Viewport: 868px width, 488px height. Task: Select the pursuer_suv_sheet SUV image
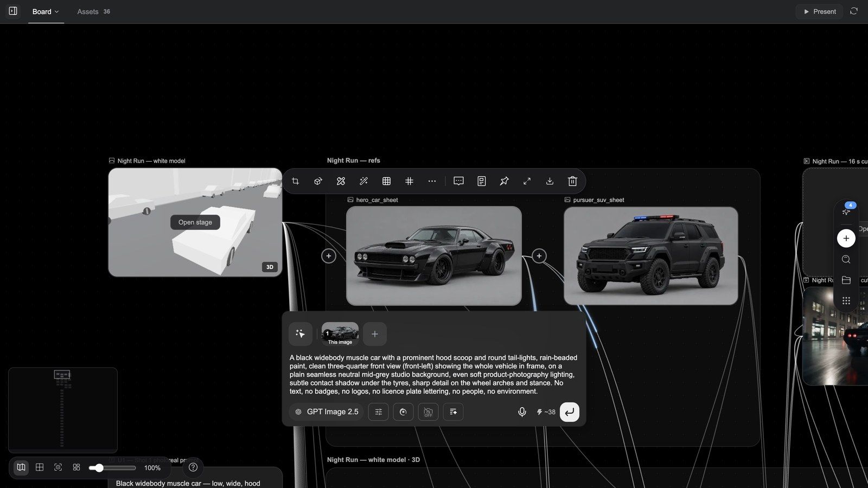651,255
